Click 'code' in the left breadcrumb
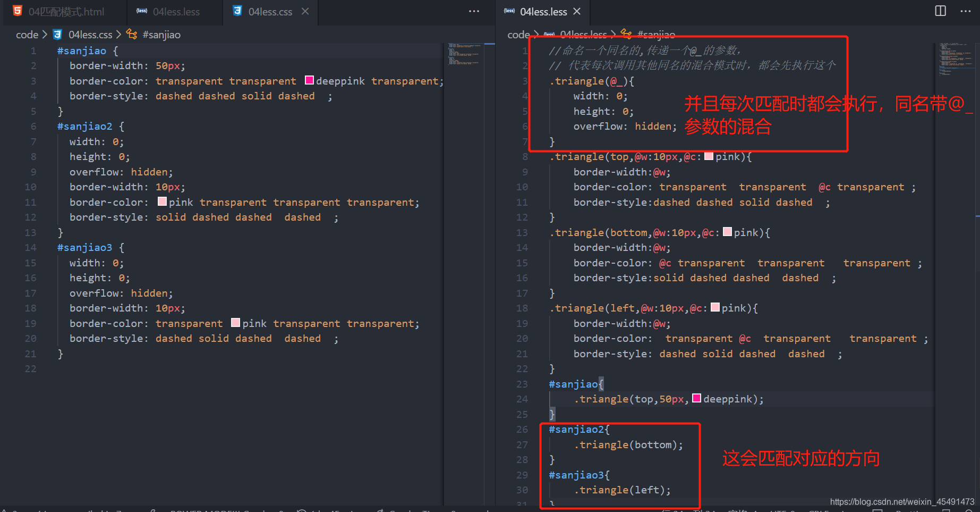The height and width of the screenshot is (512, 980). click(27, 35)
